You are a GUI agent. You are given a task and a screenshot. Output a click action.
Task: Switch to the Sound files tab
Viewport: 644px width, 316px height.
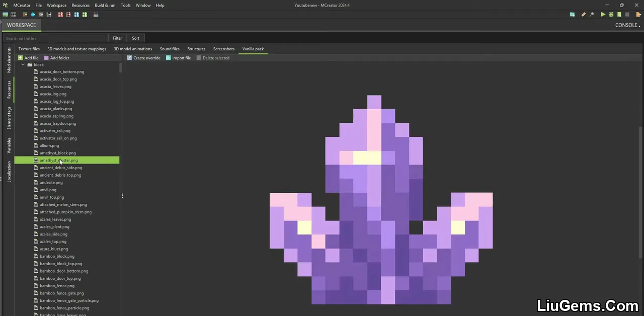click(x=170, y=49)
